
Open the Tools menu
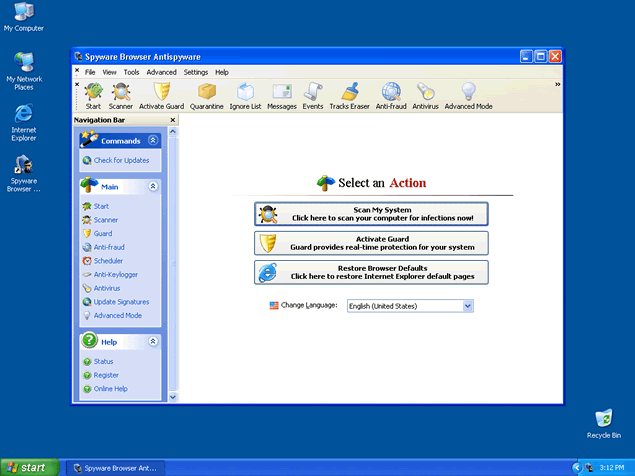point(131,72)
